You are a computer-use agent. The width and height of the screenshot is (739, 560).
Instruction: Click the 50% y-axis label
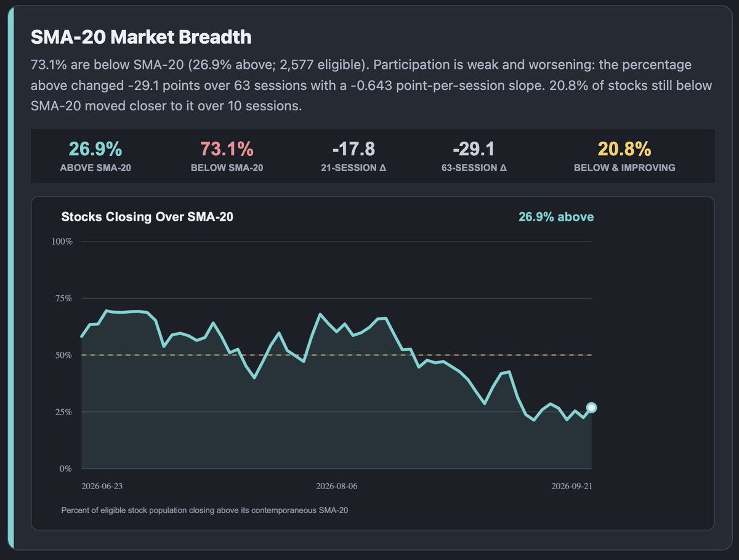tap(64, 355)
